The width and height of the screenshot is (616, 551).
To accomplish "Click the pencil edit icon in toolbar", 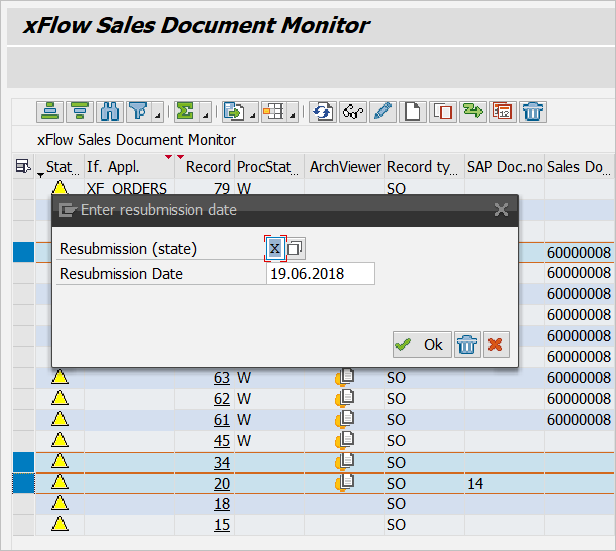I will pyautogui.click(x=383, y=112).
